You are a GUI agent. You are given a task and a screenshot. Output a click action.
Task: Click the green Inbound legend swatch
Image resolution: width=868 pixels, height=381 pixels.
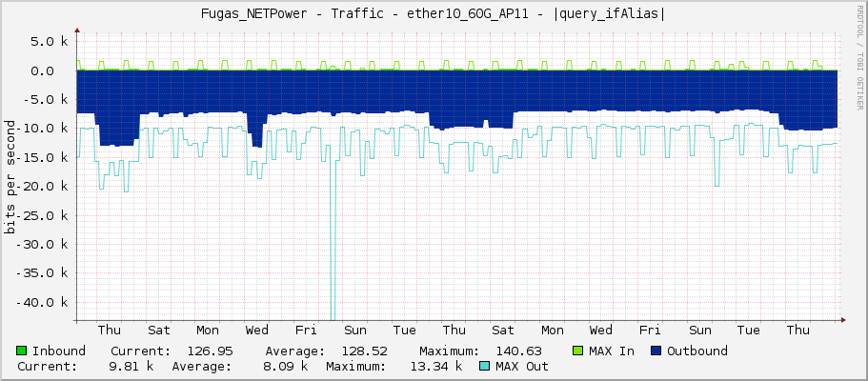22,351
